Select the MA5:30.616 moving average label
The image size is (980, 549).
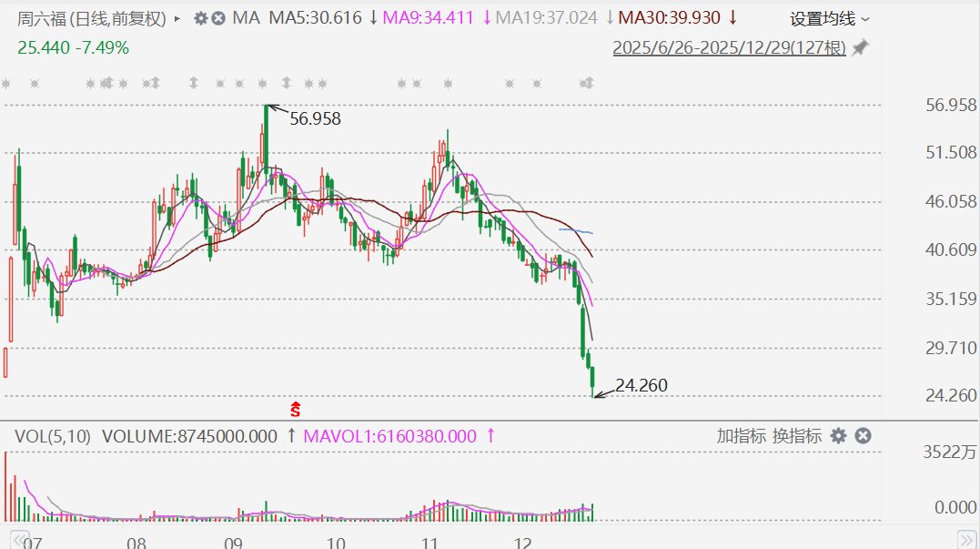pyautogui.click(x=315, y=18)
